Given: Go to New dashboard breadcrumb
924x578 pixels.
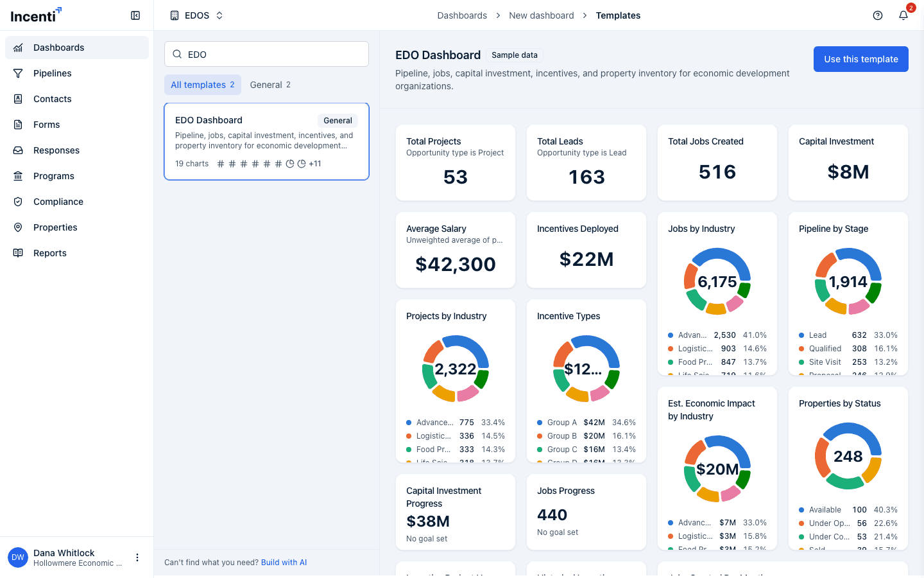Looking at the screenshot, I should click(x=542, y=15).
